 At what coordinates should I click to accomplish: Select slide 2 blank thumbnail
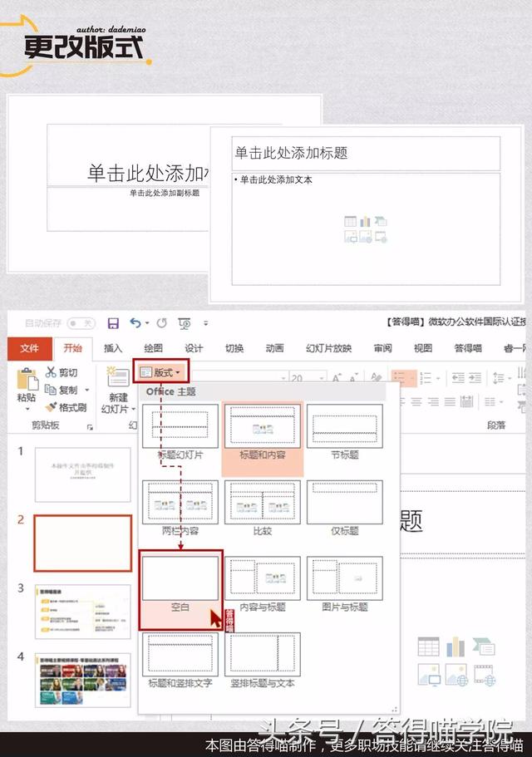click(x=82, y=543)
